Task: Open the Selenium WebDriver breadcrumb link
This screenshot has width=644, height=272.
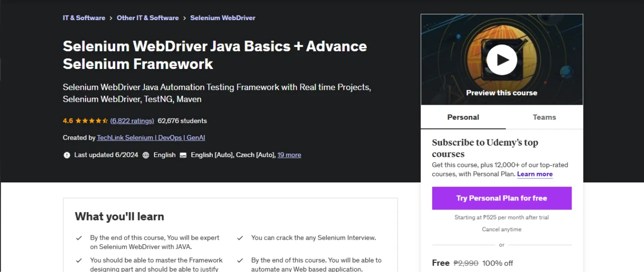Action: pos(223,18)
